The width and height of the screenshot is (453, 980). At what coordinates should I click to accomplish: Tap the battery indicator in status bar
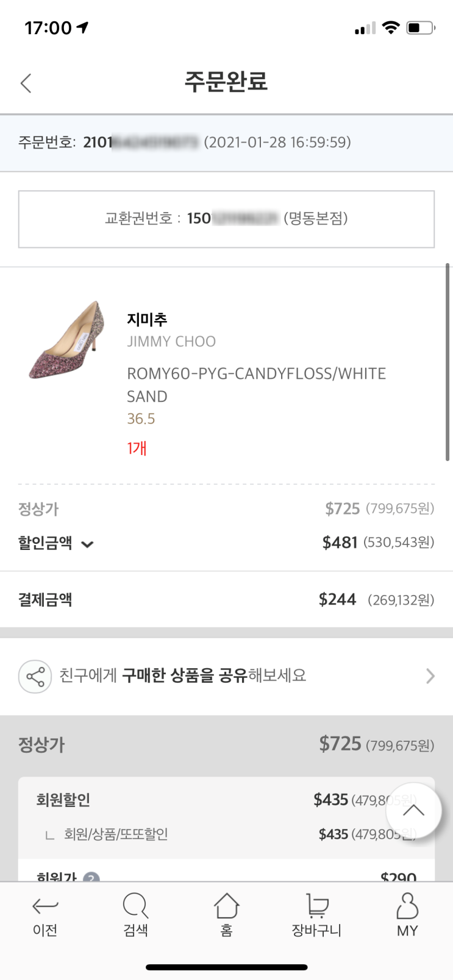[x=421, y=28]
